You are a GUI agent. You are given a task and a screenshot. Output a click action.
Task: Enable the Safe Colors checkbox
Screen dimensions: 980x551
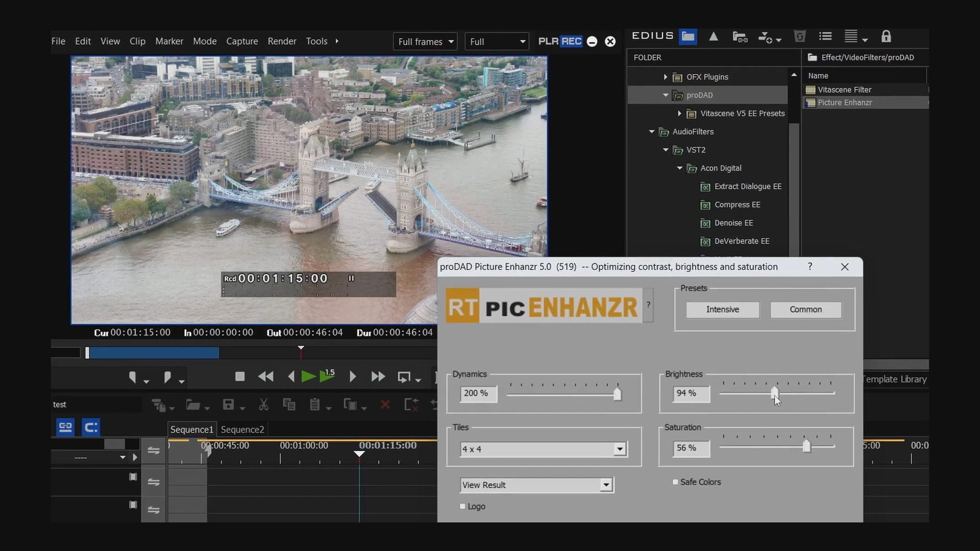pyautogui.click(x=675, y=482)
